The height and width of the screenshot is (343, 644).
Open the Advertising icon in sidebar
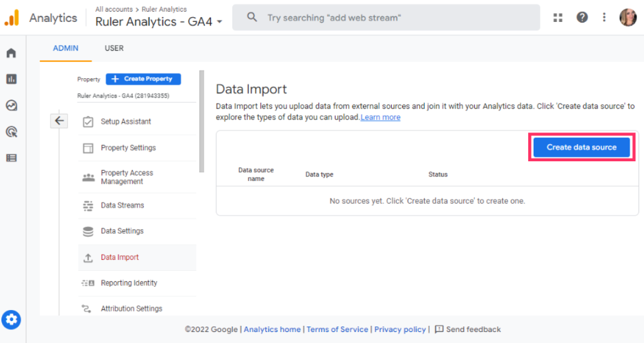point(11,132)
